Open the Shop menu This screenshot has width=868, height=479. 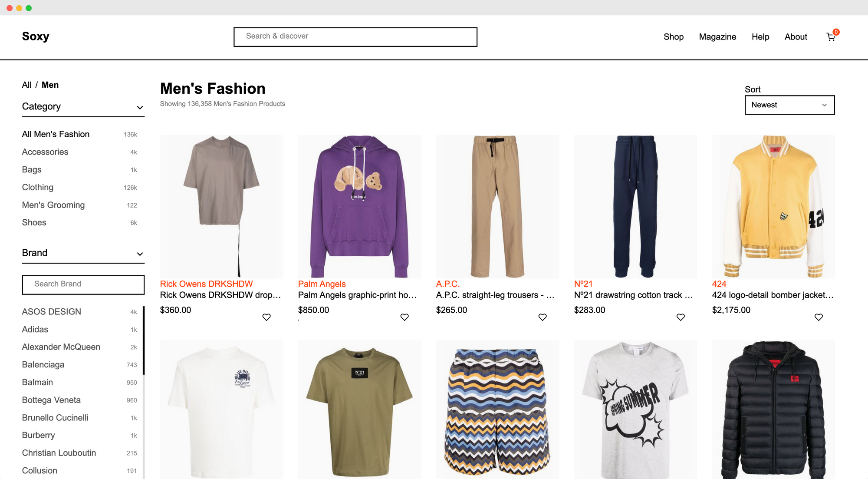(x=673, y=37)
